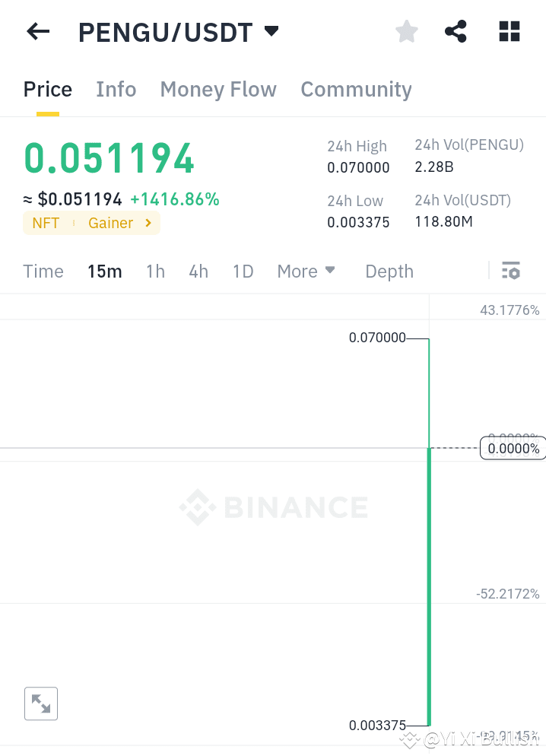
Task: Expand the Time interval options
Action: pos(43,271)
